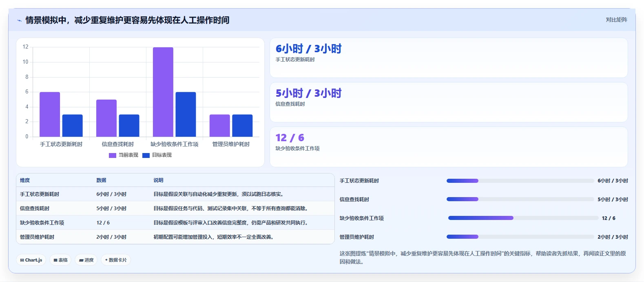The width and height of the screenshot is (644, 282).
Task: Click the progress value 12 / 6
Action: [x=609, y=218]
